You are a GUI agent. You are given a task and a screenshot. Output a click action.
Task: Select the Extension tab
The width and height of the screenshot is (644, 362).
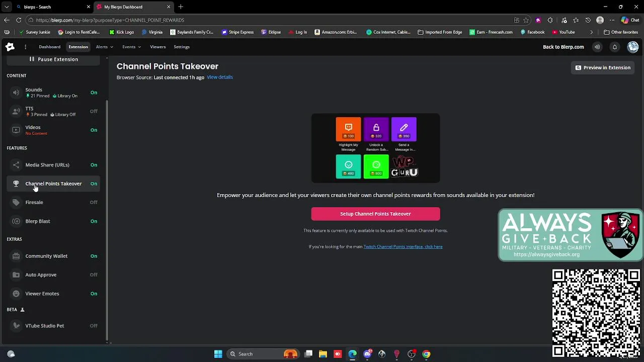[78, 47]
